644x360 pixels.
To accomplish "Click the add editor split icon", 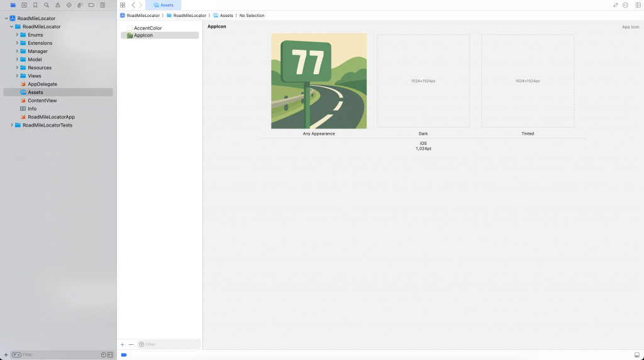I will (x=638, y=5).
